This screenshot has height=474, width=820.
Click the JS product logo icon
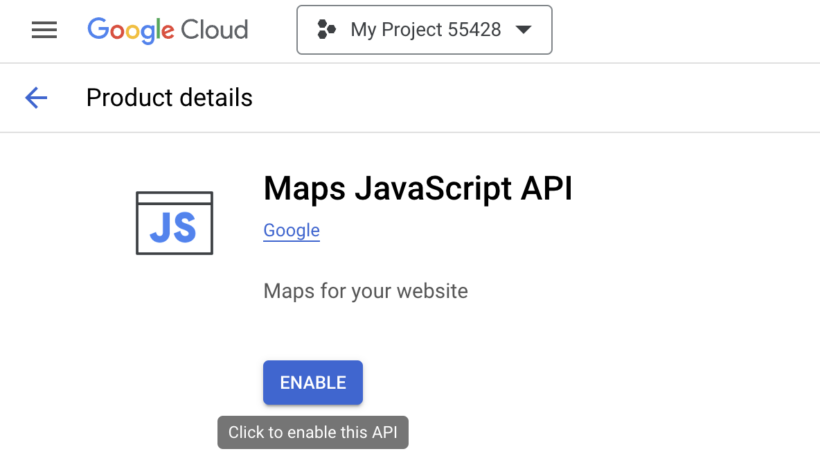point(174,222)
